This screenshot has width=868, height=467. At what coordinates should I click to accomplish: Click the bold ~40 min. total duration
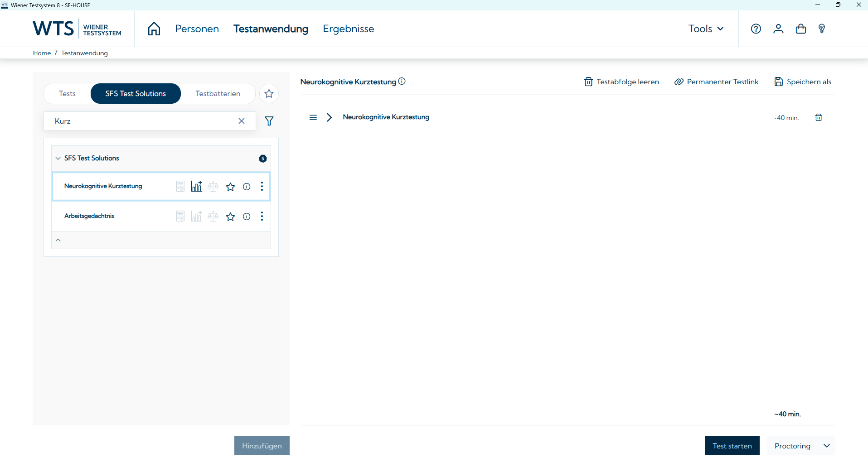(x=788, y=414)
